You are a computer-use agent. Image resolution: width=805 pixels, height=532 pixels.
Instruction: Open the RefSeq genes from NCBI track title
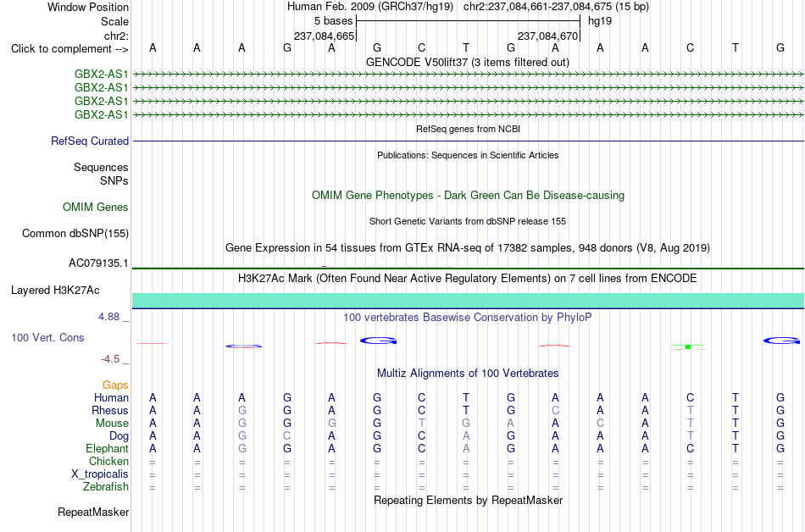click(468, 129)
